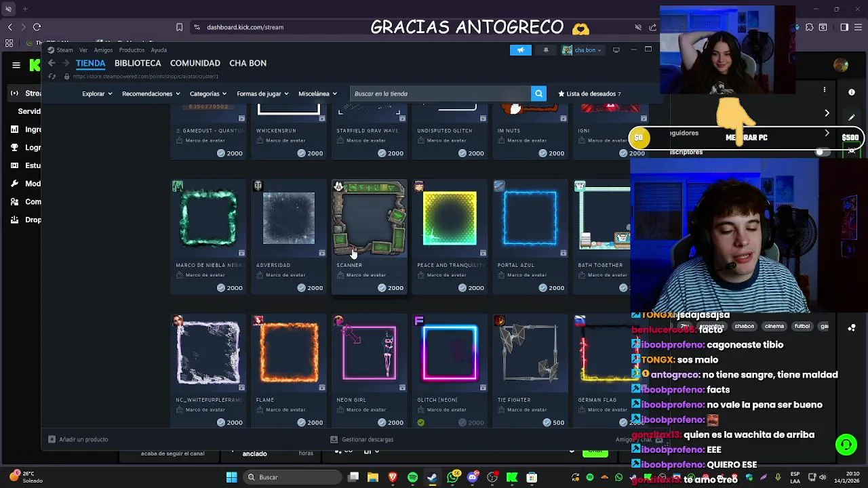Click the weather widget showing 26°C

tap(26, 477)
